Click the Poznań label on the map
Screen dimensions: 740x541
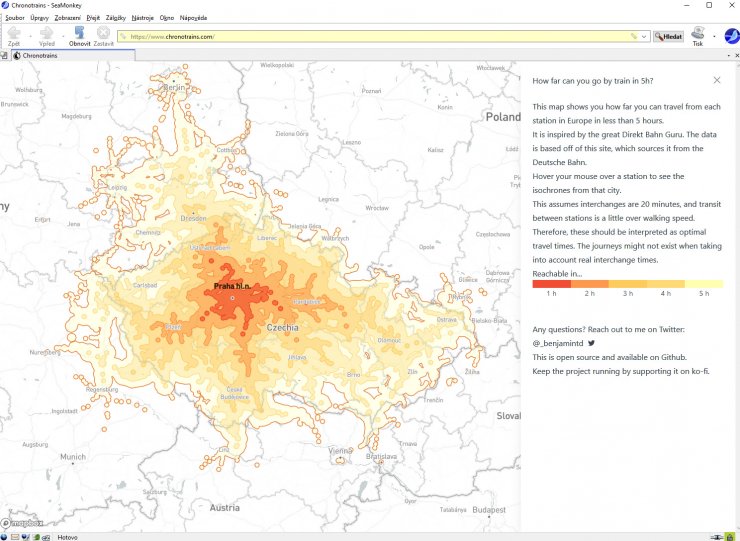click(371, 91)
